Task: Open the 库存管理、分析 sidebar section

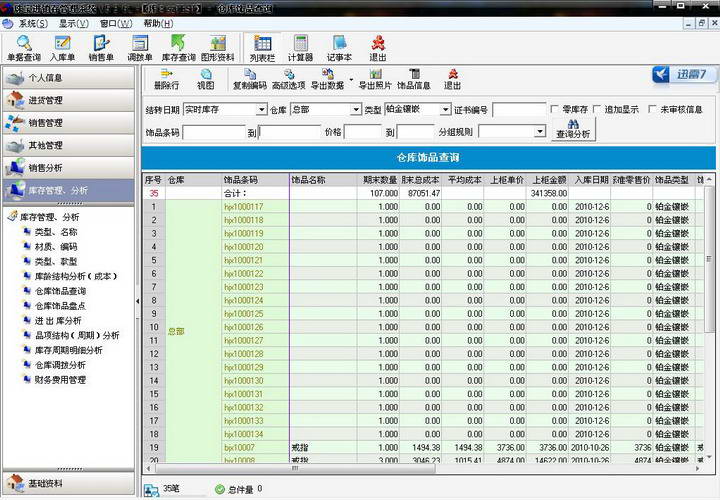Action: (x=69, y=190)
